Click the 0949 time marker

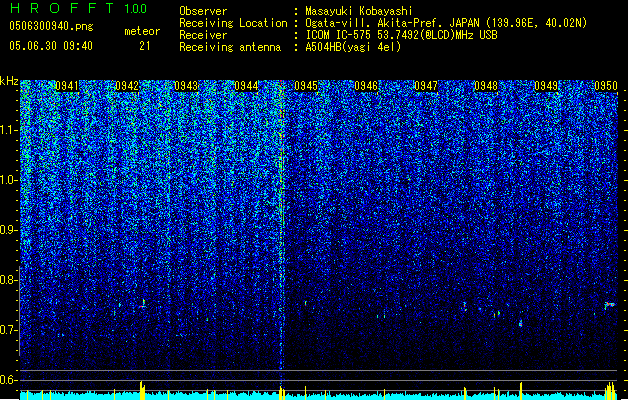pos(546,86)
